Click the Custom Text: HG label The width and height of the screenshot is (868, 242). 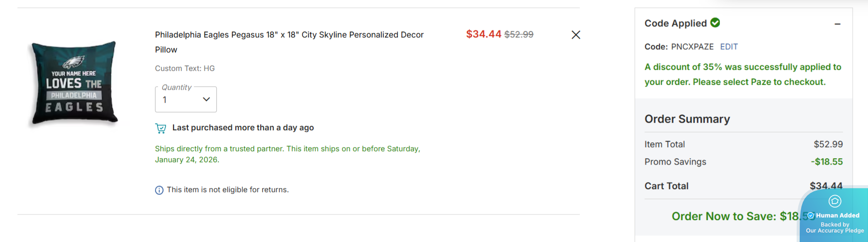184,68
